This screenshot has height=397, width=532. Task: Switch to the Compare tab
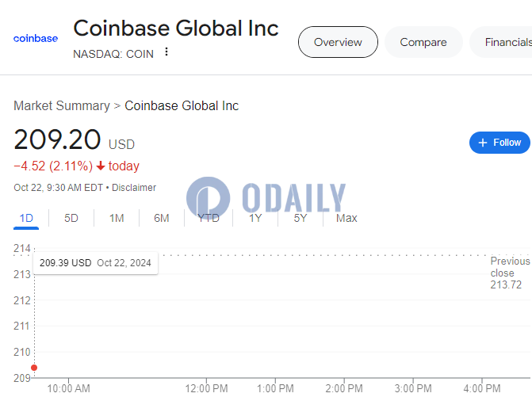(423, 42)
